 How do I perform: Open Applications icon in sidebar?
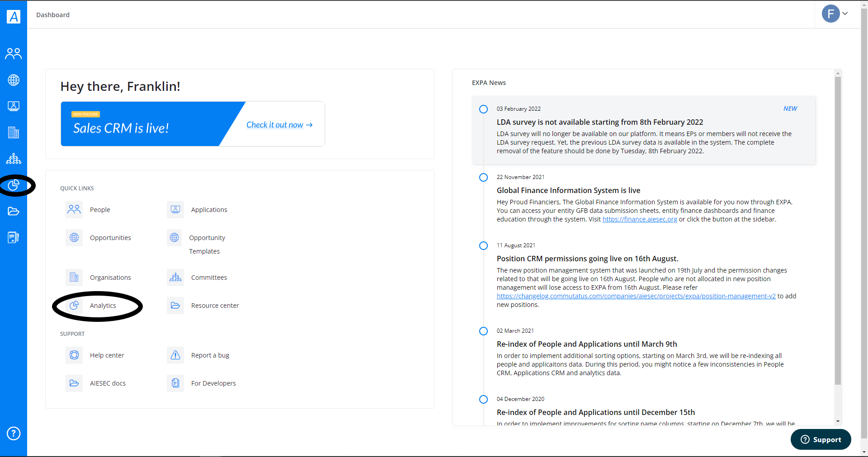(14, 106)
